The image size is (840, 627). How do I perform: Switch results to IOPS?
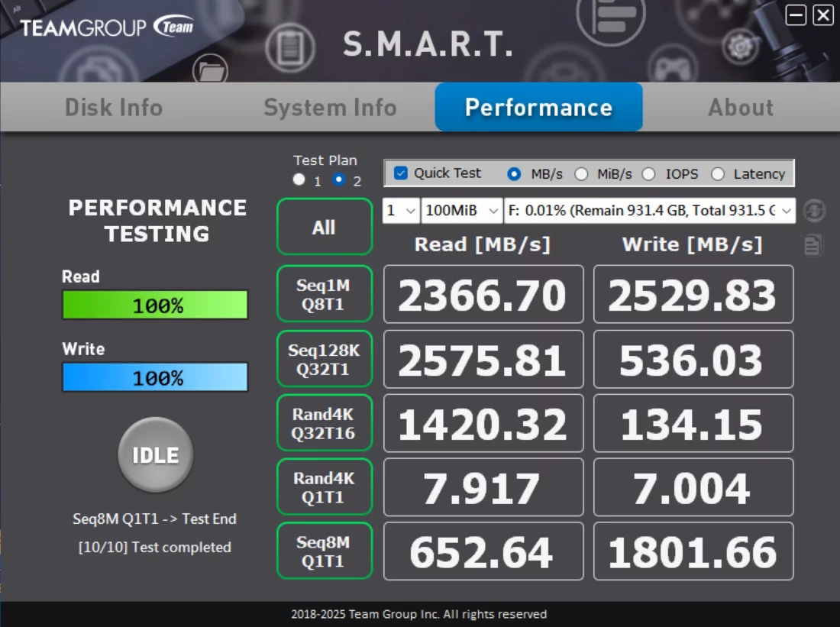point(649,173)
